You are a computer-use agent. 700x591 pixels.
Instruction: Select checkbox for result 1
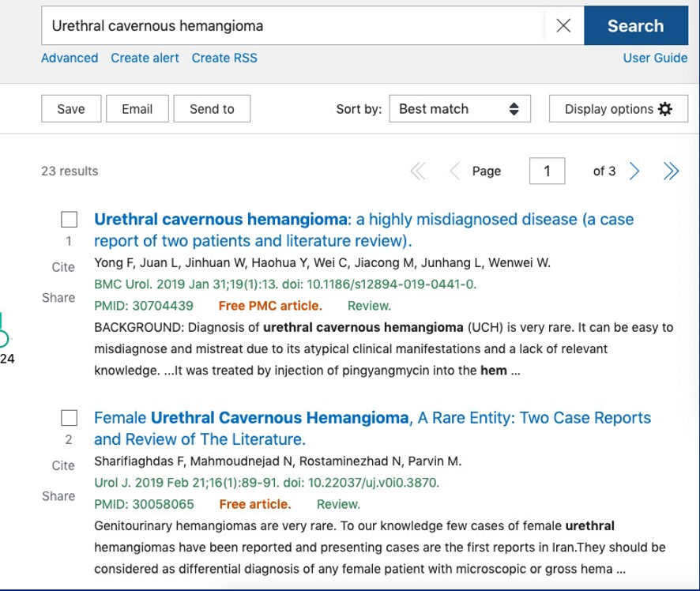tap(70, 219)
